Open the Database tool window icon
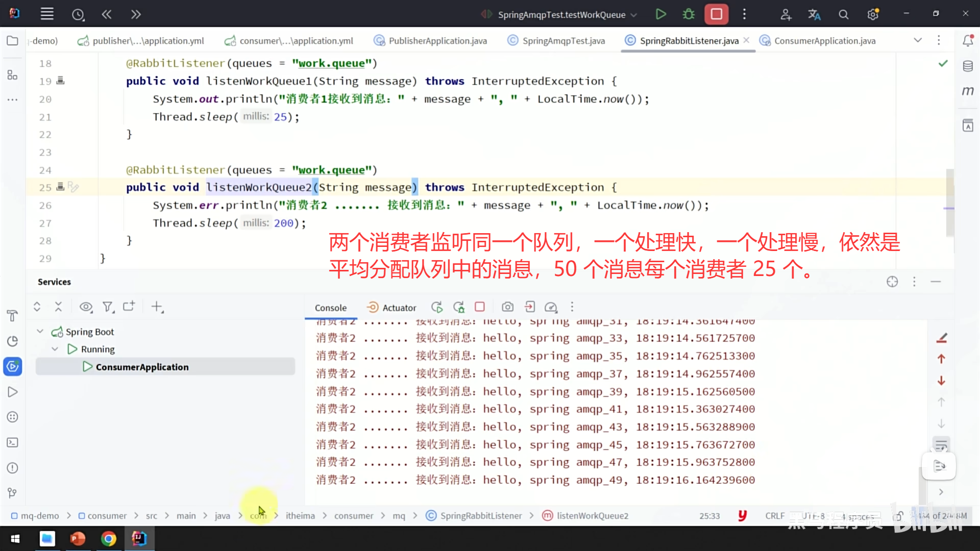Image resolution: width=980 pixels, height=551 pixels. pos(968,66)
